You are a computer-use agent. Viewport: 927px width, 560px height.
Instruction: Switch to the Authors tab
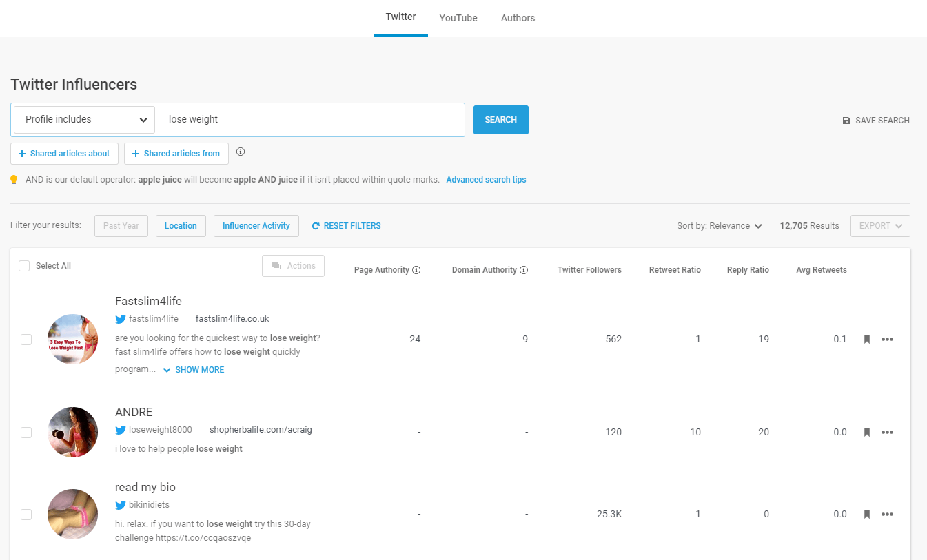coord(518,18)
